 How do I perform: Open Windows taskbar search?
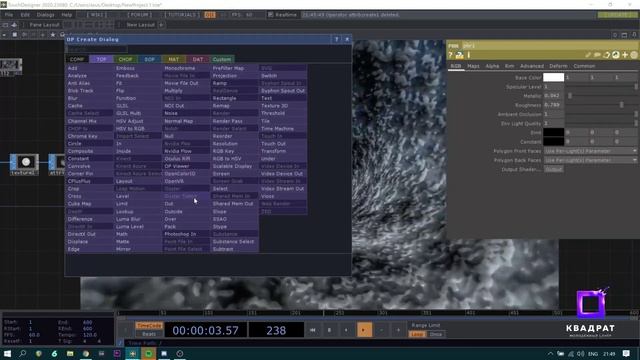[22, 353]
